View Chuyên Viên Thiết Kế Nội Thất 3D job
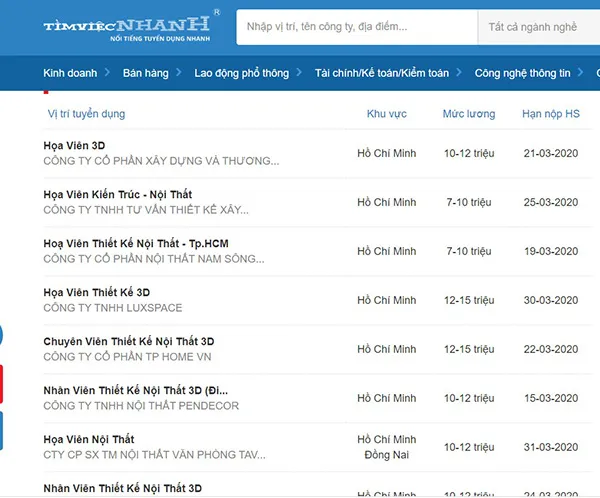The image size is (600, 498). [x=129, y=341]
